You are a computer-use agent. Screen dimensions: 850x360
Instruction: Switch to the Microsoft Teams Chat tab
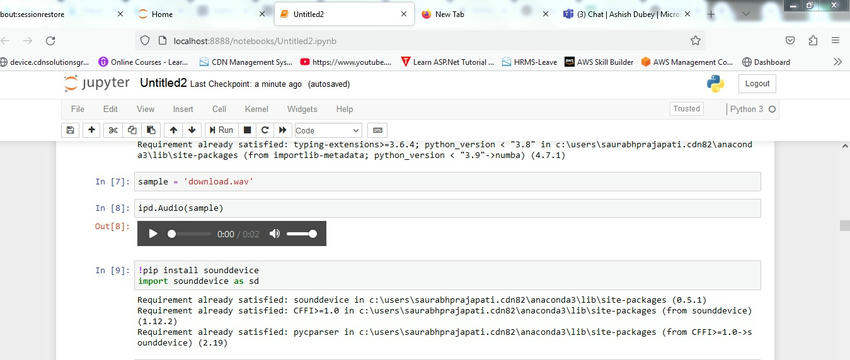point(627,14)
